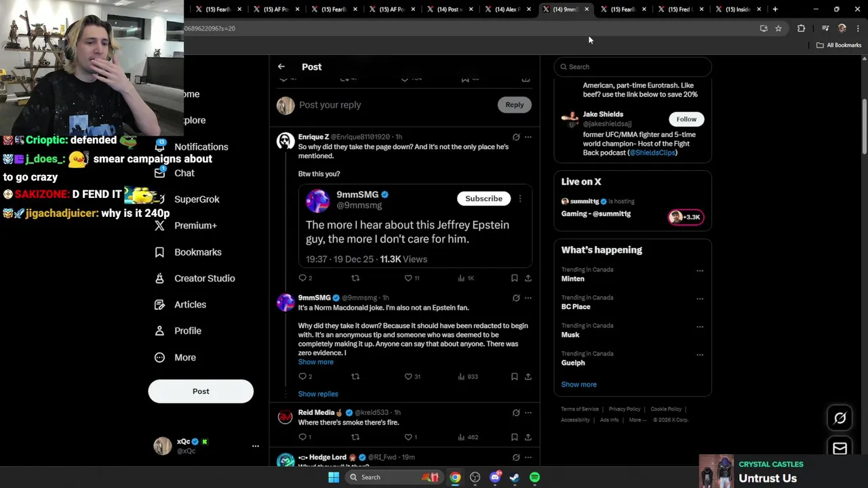Open the @ShieldsClips link
This screenshot has width=868, height=488.
pyautogui.click(x=652, y=152)
